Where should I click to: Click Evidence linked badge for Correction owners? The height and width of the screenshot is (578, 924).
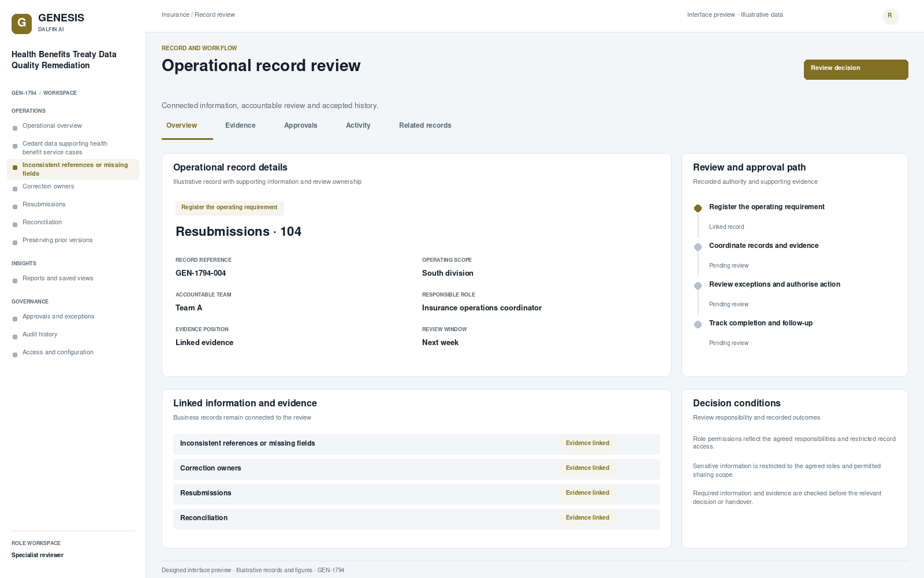tap(587, 468)
